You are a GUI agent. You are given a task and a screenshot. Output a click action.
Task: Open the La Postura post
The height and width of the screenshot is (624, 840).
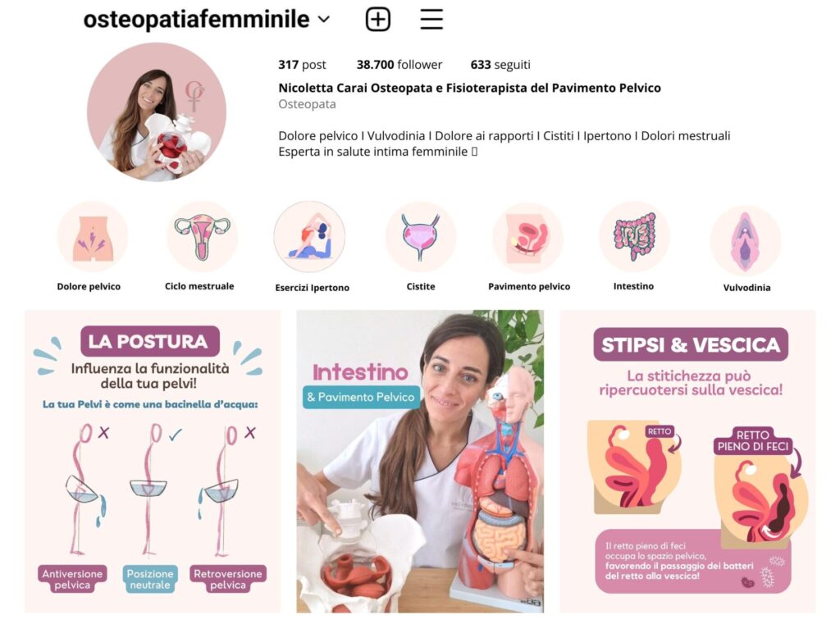(x=152, y=461)
